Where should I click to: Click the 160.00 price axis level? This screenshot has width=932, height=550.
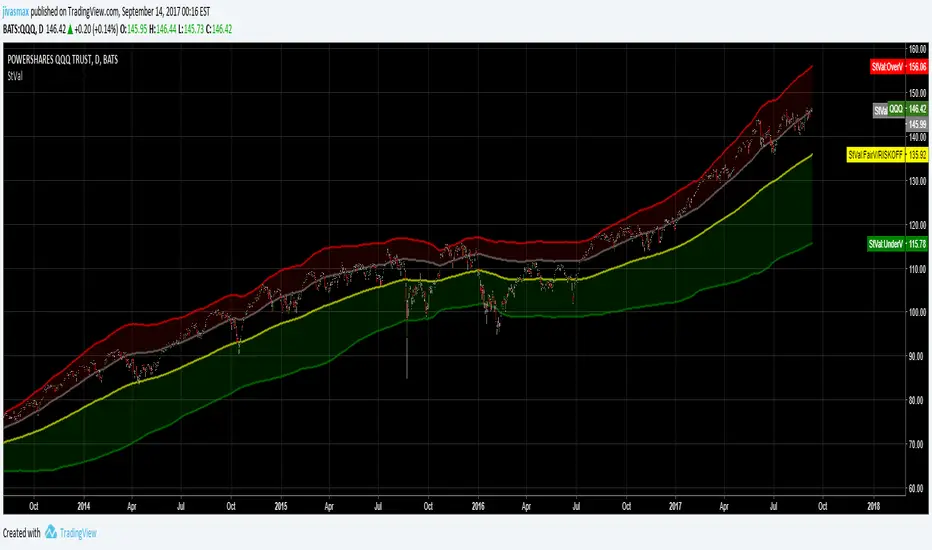tap(917, 49)
